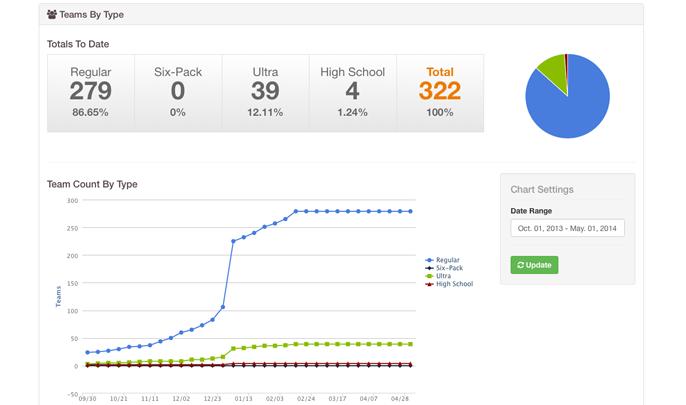The width and height of the screenshot is (686, 405).
Task: Click the Teams By Type panel heading
Action: [x=92, y=15]
